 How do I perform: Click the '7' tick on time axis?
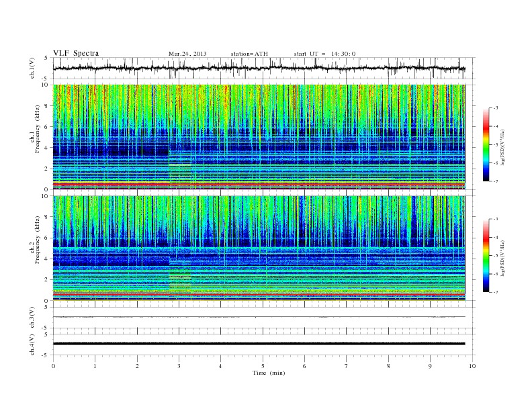coord(347,366)
